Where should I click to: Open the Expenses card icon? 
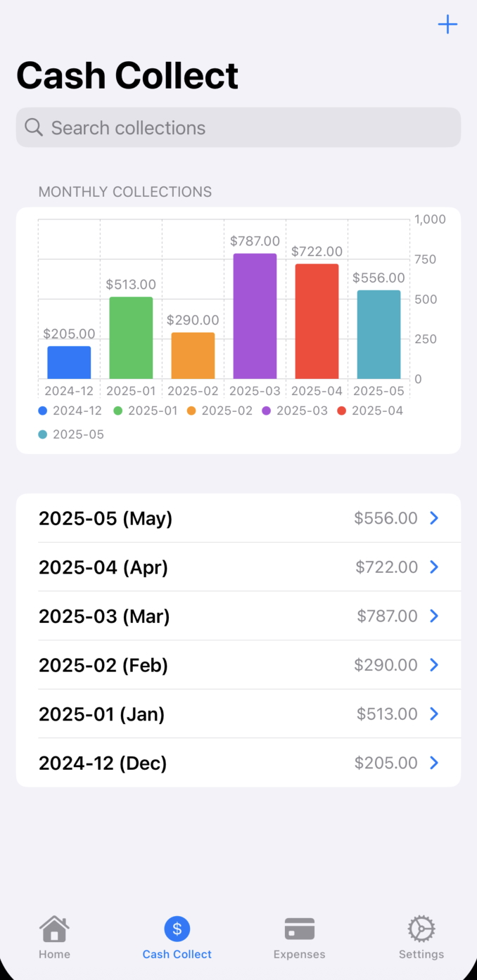point(300,929)
